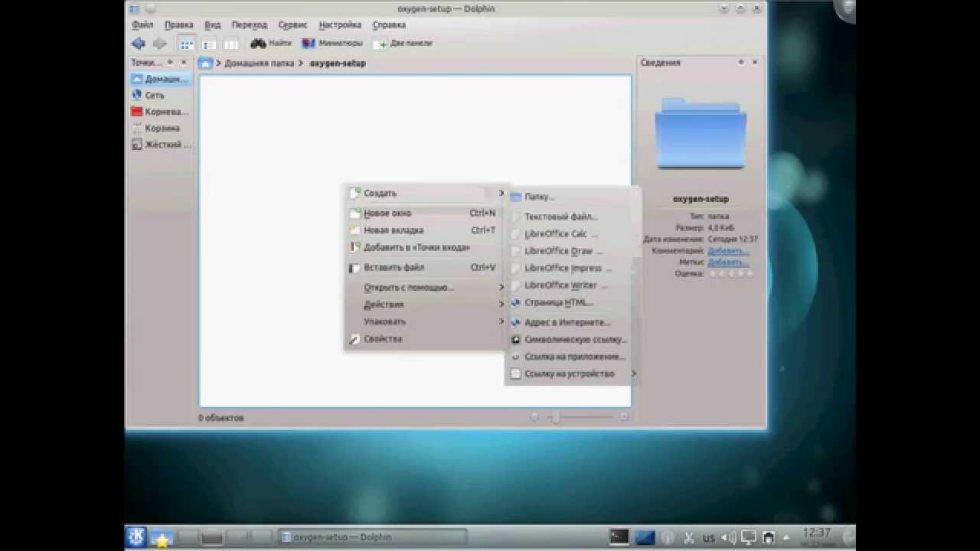Select Домашняя папка in places panel
The height and width of the screenshot is (551, 980).
coord(160,79)
